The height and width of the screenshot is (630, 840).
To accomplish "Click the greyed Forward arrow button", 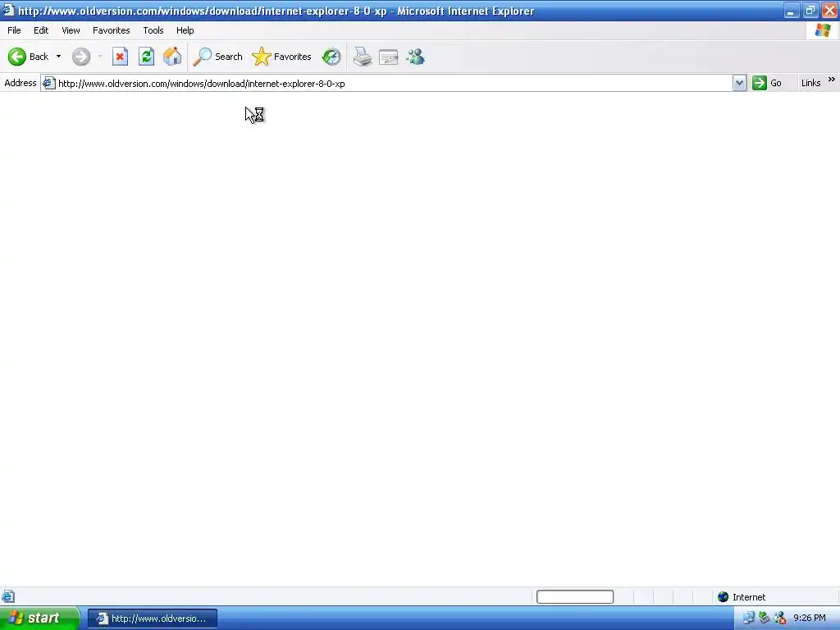I will tap(81, 57).
